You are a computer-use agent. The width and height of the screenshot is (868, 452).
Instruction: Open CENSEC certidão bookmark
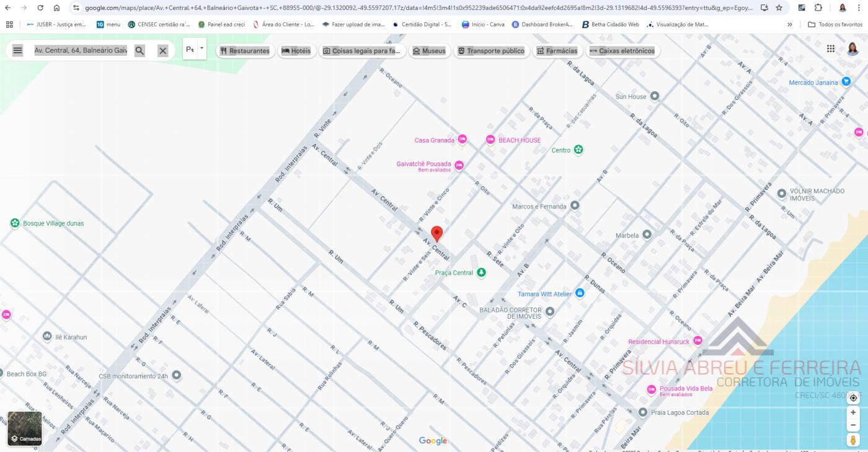159,24
